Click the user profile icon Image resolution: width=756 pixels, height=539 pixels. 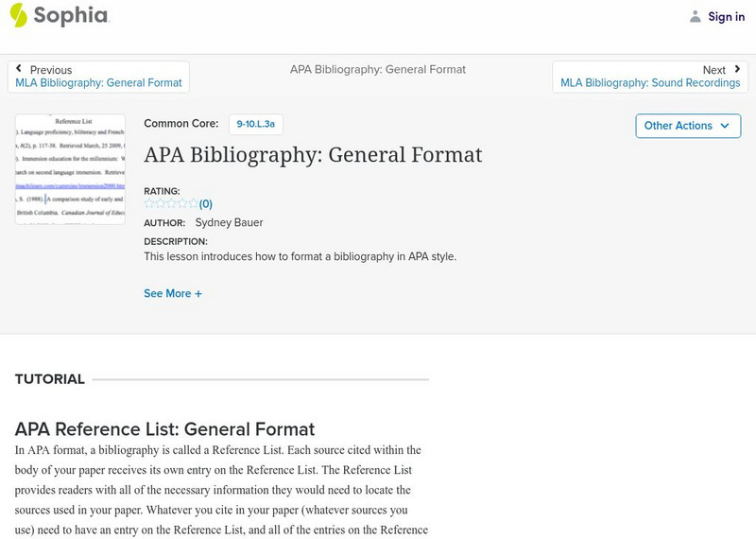pyautogui.click(x=696, y=16)
